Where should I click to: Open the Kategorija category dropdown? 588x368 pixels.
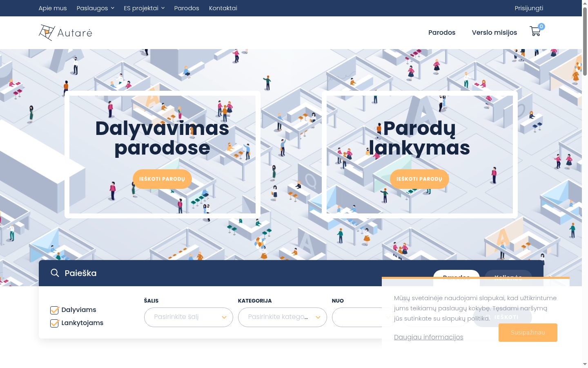coord(283,317)
